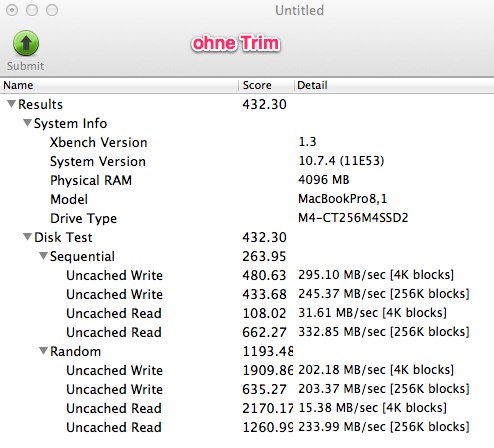Click detail 233.99 MB/sec [256K blocks]
This screenshot has width=494, height=448.
tap(384, 427)
